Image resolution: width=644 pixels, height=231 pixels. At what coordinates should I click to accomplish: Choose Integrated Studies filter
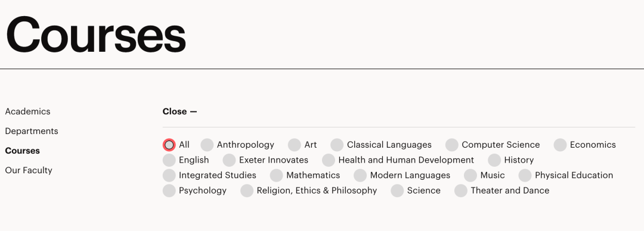pos(169,175)
